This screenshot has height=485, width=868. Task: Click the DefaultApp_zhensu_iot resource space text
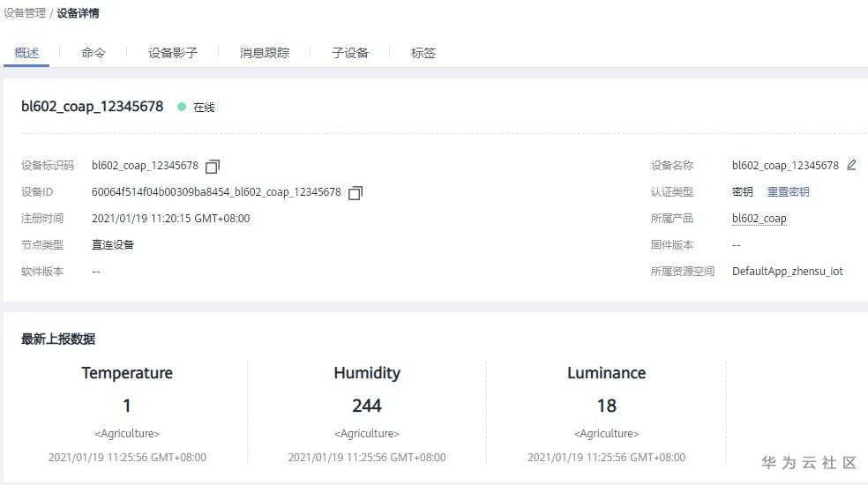pos(787,272)
